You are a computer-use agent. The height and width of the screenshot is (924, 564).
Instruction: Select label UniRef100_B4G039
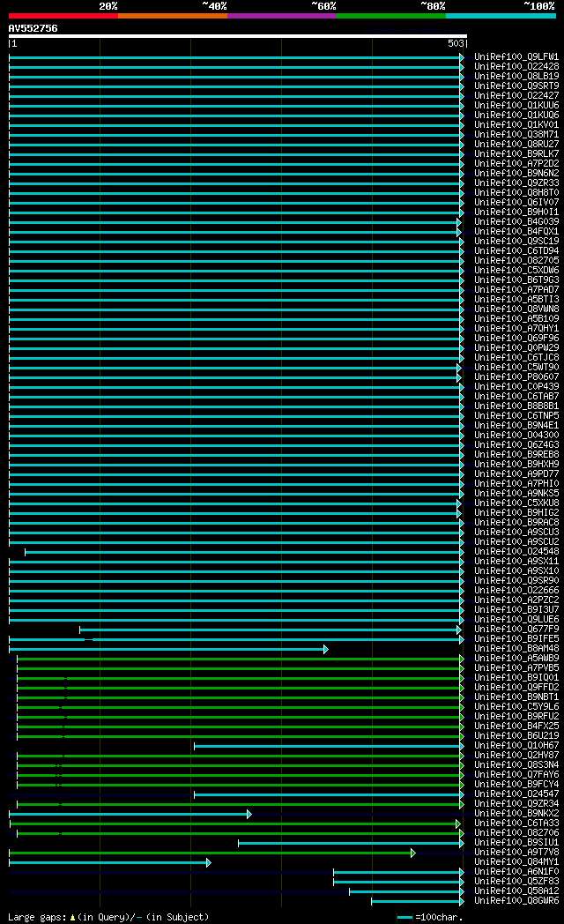coord(516,221)
